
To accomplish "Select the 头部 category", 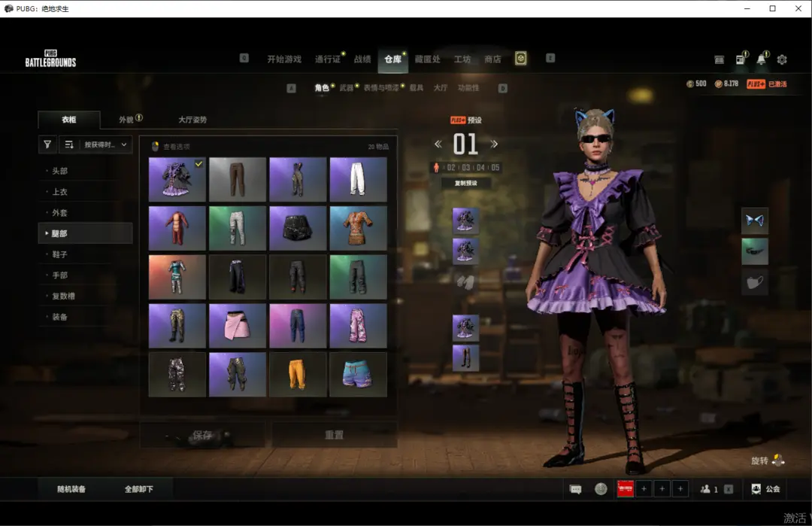I will [x=86, y=171].
